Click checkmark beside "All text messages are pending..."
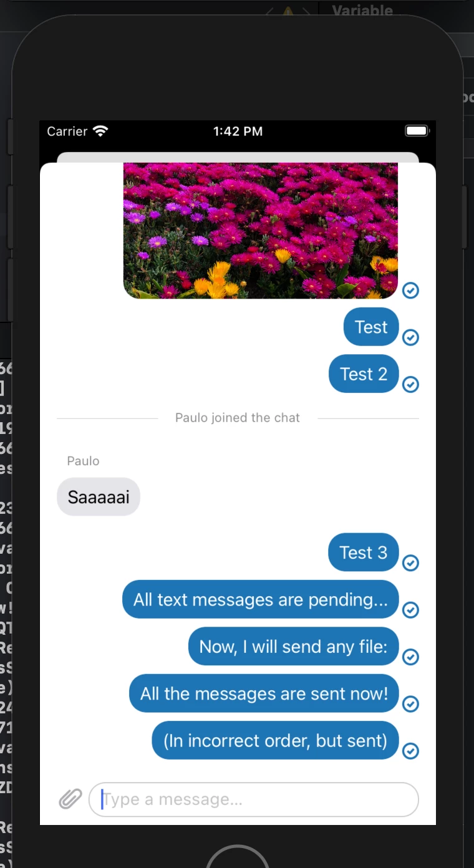 tap(410, 610)
